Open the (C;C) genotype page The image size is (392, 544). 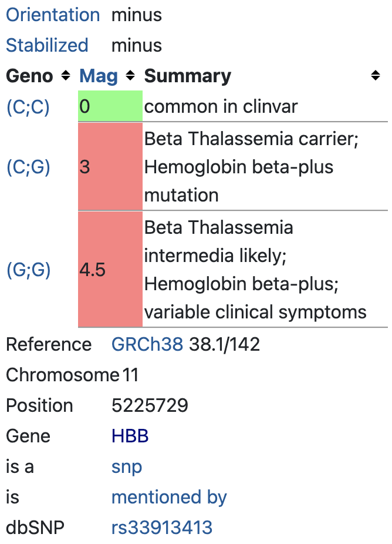(28, 106)
